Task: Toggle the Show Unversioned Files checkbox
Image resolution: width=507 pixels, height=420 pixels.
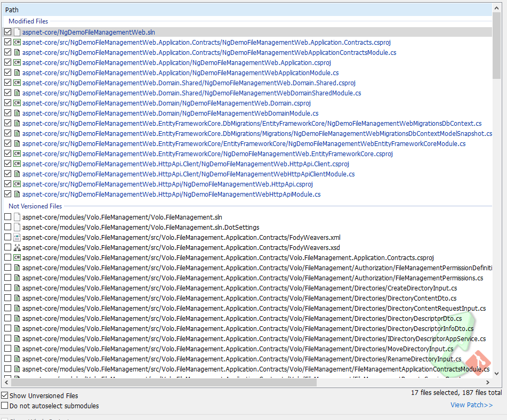Action: [5, 395]
